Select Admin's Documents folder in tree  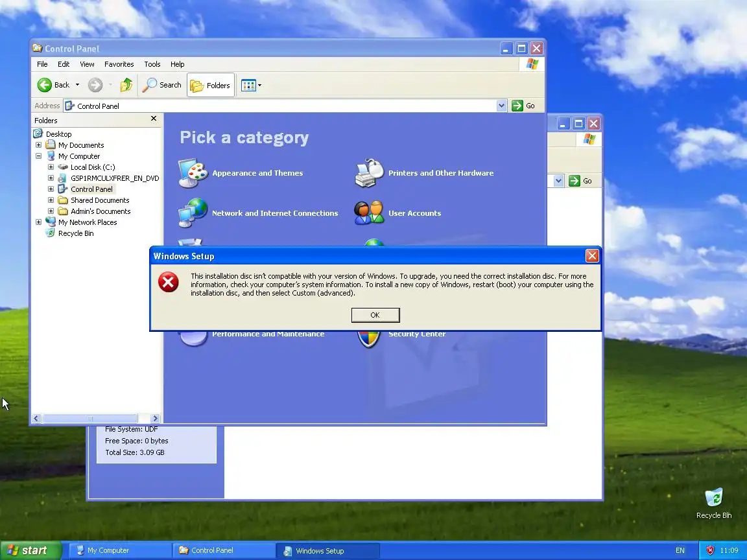[101, 211]
